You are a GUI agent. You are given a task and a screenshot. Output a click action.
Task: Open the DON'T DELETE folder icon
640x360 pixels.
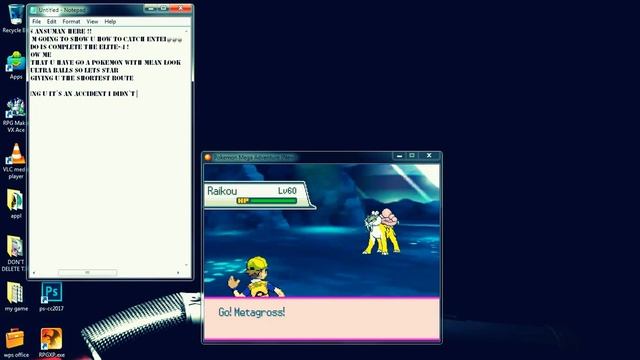[16, 253]
